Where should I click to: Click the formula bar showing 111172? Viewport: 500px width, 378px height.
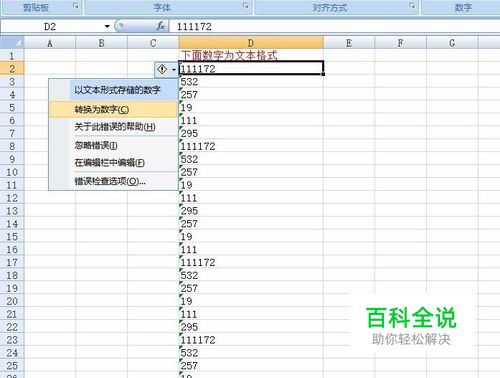pos(334,26)
